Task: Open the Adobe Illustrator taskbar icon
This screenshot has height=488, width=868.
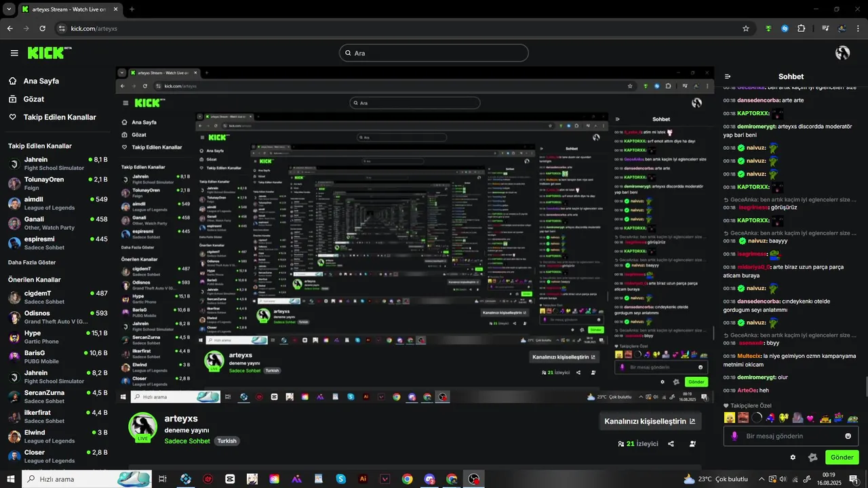Action: pyautogui.click(x=363, y=479)
